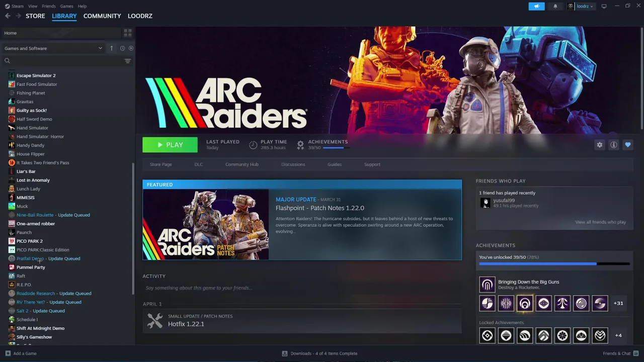Open the Help menu

click(x=82, y=6)
